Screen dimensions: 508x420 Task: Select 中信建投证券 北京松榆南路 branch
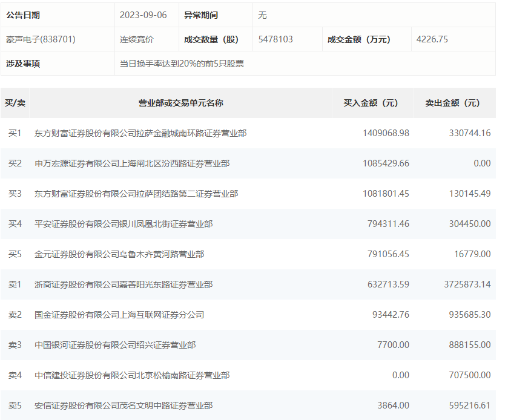(132, 375)
